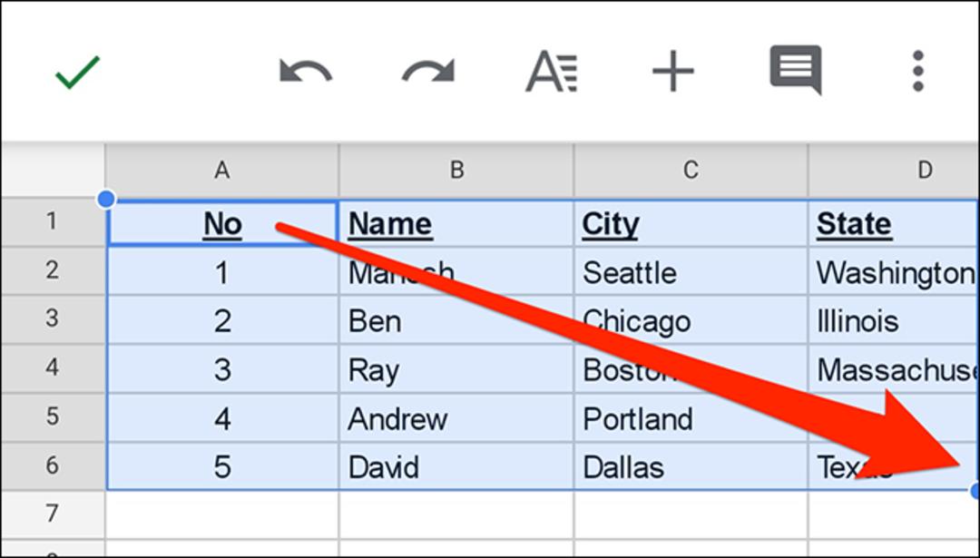Click the Name header cell

[456, 223]
